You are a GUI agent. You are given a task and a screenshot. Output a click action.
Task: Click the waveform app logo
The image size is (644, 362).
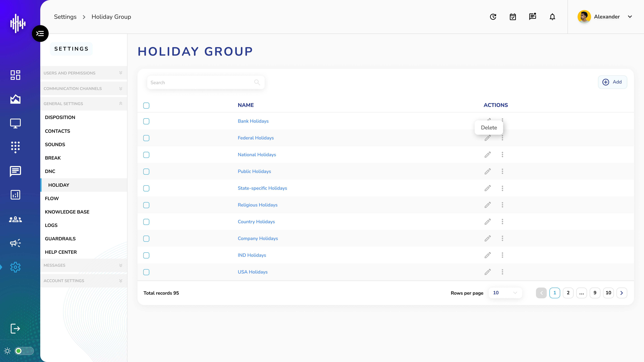(18, 23)
